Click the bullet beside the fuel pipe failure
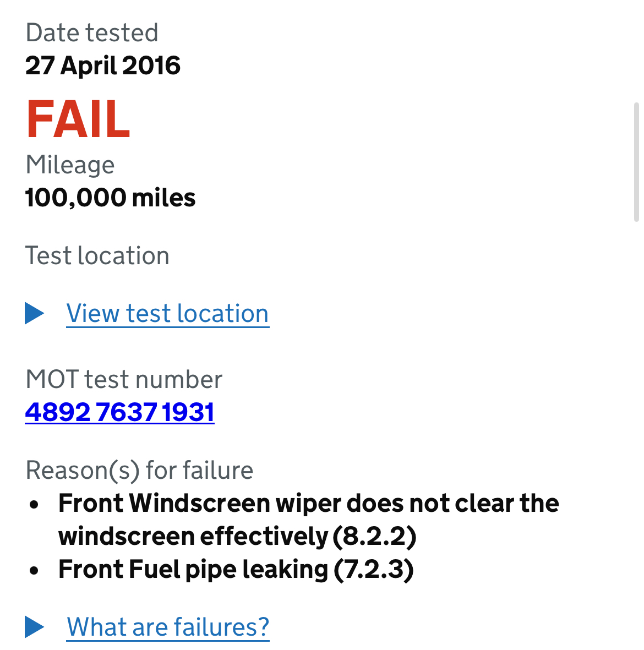644x650 pixels. (34, 570)
